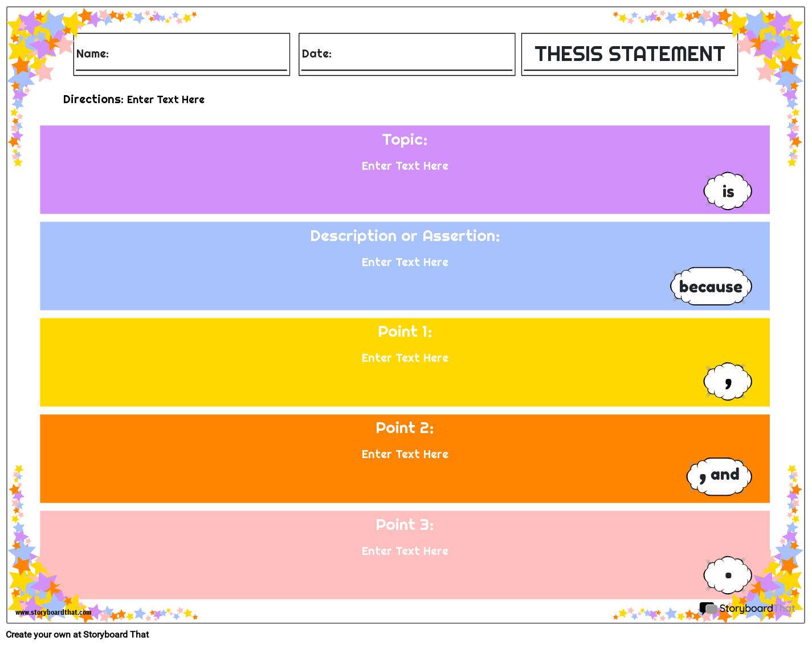
Task: Click the comma cloud bubble after Point 1
Action: [x=728, y=382]
